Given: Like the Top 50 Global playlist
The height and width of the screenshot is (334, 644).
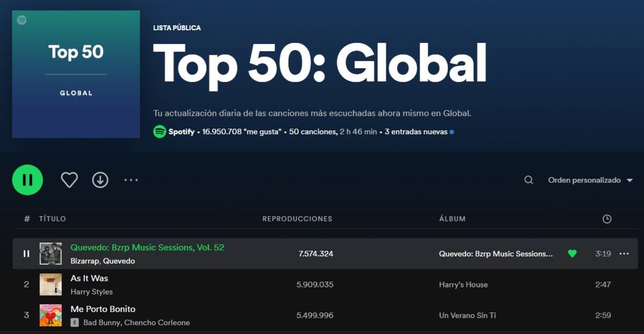Looking at the screenshot, I should coord(69,180).
